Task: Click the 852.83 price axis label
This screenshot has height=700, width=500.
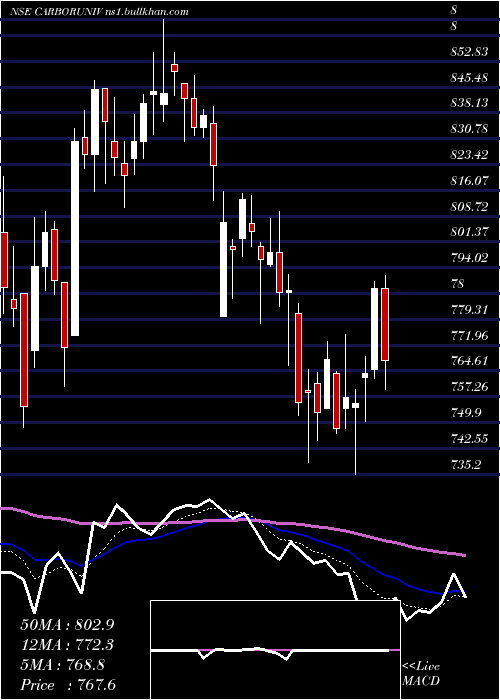Action: (x=469, y=52)
